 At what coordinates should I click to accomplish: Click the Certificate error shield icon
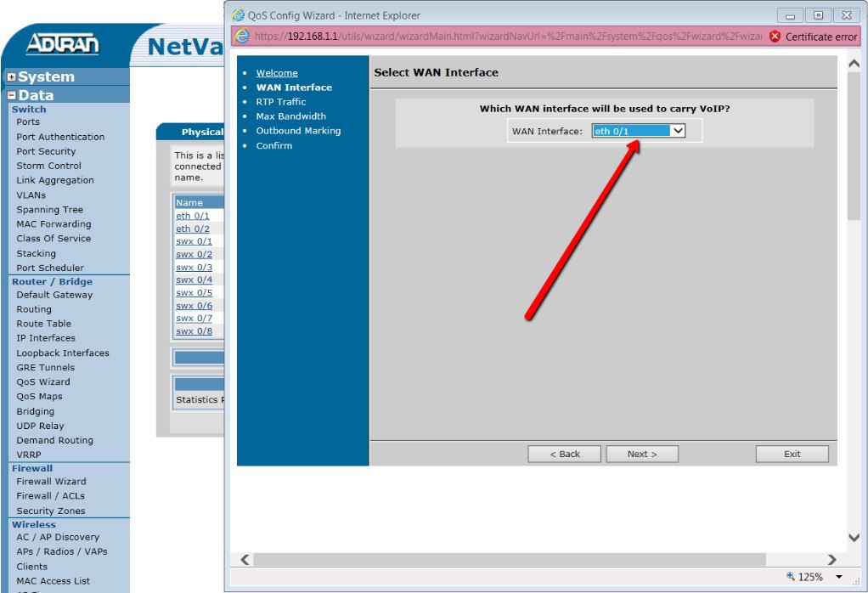pyautogui.click(x=775, y=37)
